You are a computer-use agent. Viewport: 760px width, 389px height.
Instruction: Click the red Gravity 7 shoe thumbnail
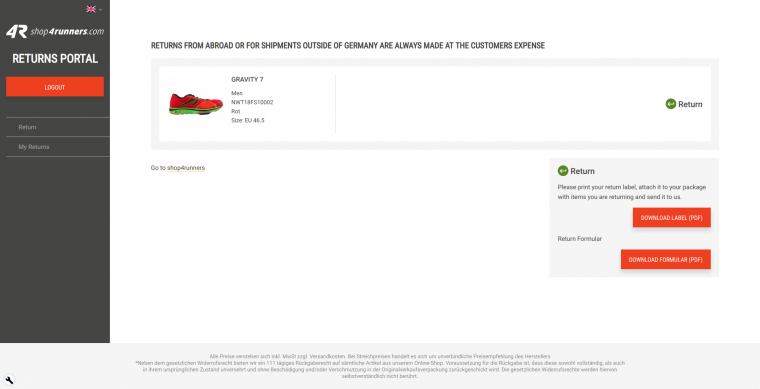click(x=195, y=104)
